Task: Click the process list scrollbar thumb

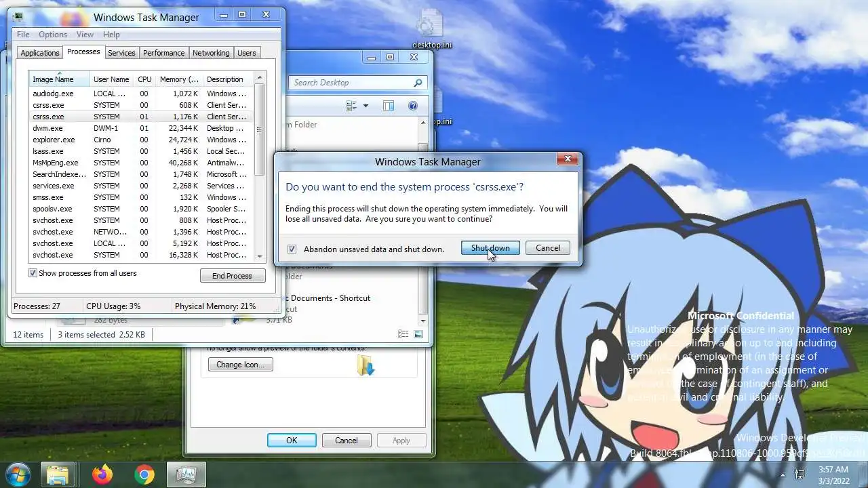Action: (260, 129)
